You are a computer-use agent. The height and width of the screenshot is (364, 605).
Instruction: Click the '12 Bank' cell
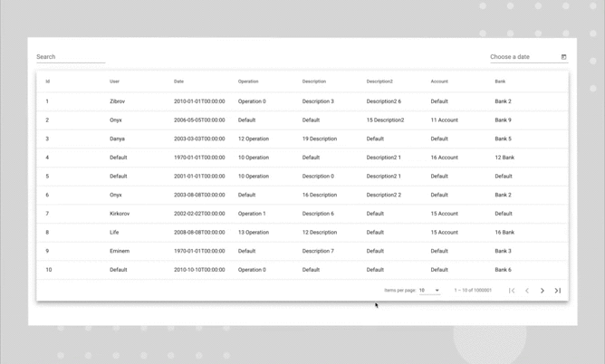click(x=504, y=158)
